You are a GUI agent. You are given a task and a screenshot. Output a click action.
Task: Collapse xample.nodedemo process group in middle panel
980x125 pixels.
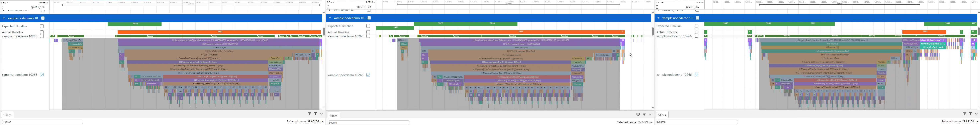[330, 18]
